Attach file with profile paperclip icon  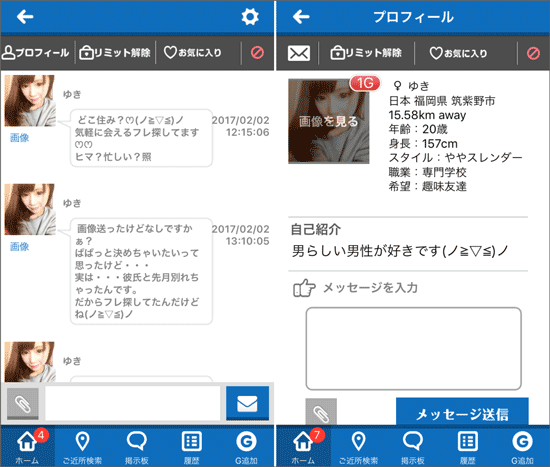pyautogui.click(x=321, y=412)
